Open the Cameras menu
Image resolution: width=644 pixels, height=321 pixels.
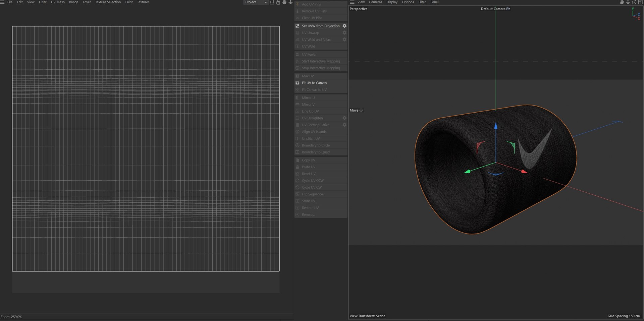[x=376, y=2]
